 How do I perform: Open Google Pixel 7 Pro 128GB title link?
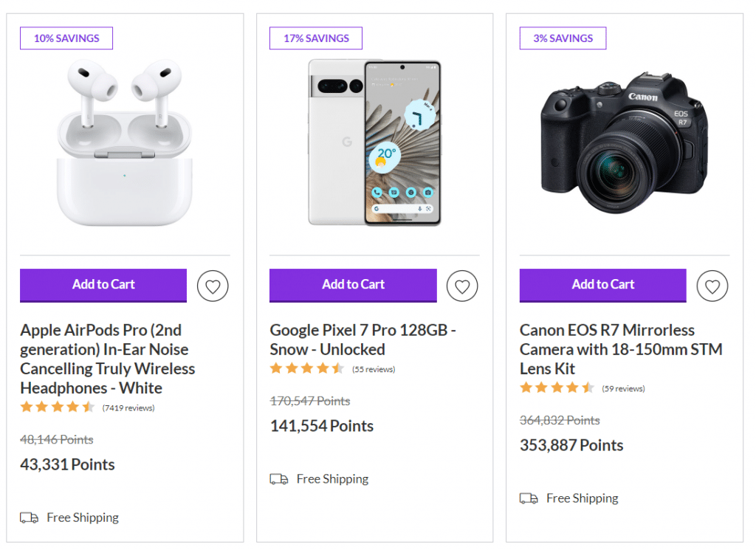point(362,340)
